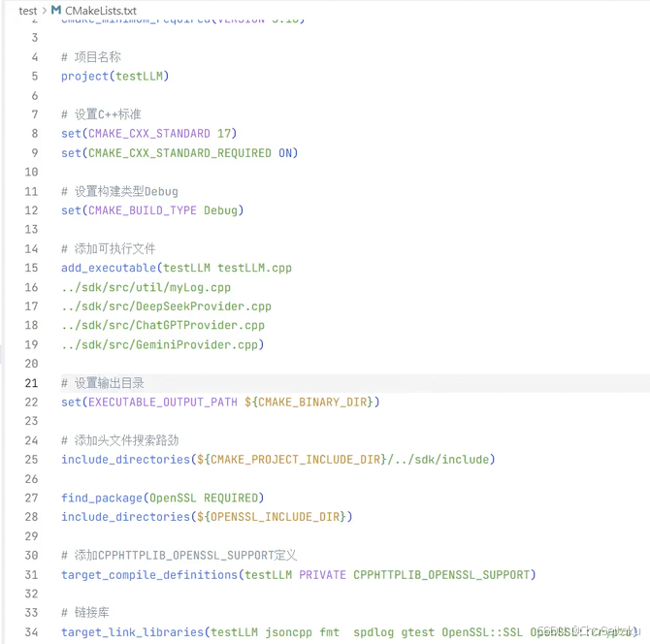The width and height of the screenshot is (650, 644).
Task: Click the set(CMAKE_BUILD_TYPE Debug) line
Action: tap(152, 210)
